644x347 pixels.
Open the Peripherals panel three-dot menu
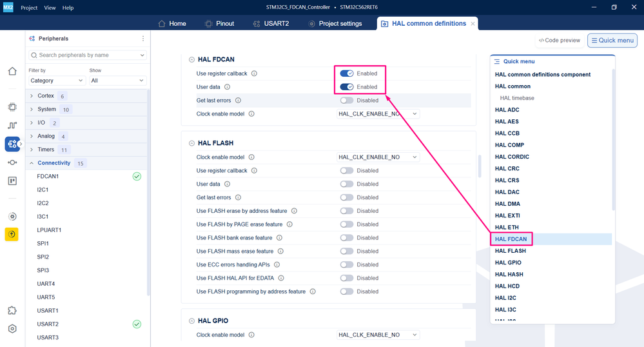click(x=143, y=38)
